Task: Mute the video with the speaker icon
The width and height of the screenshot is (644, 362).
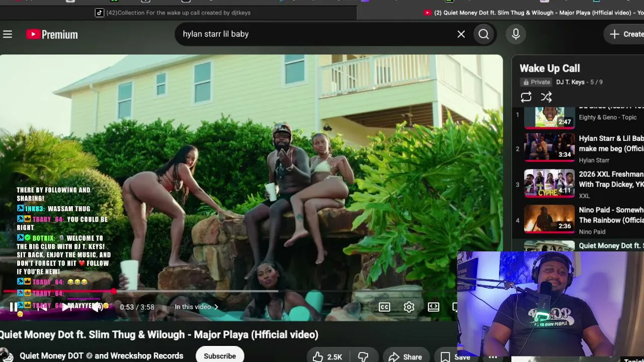Action: [x=97, y=307]
